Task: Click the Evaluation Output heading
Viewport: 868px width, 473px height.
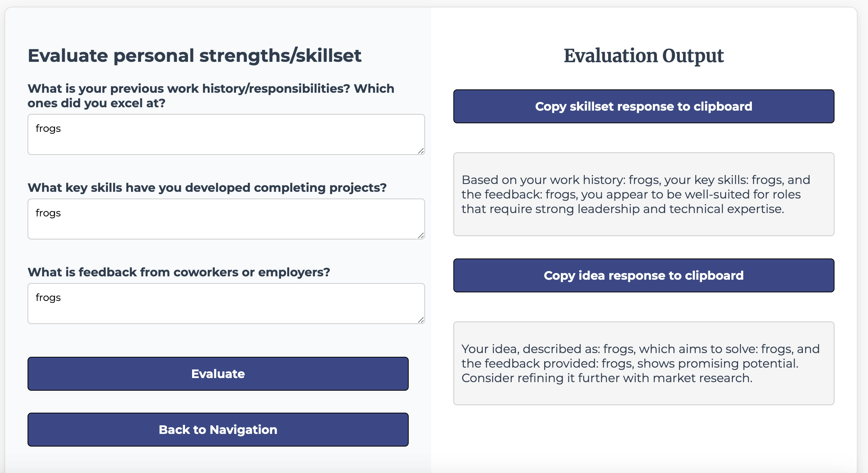Action: [644, 56]
